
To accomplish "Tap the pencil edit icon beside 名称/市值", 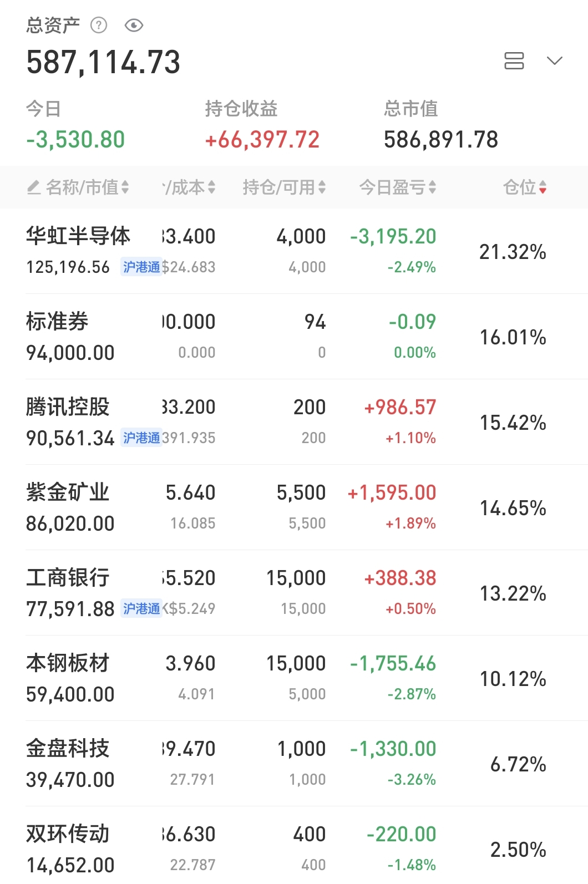I will 34,187.
